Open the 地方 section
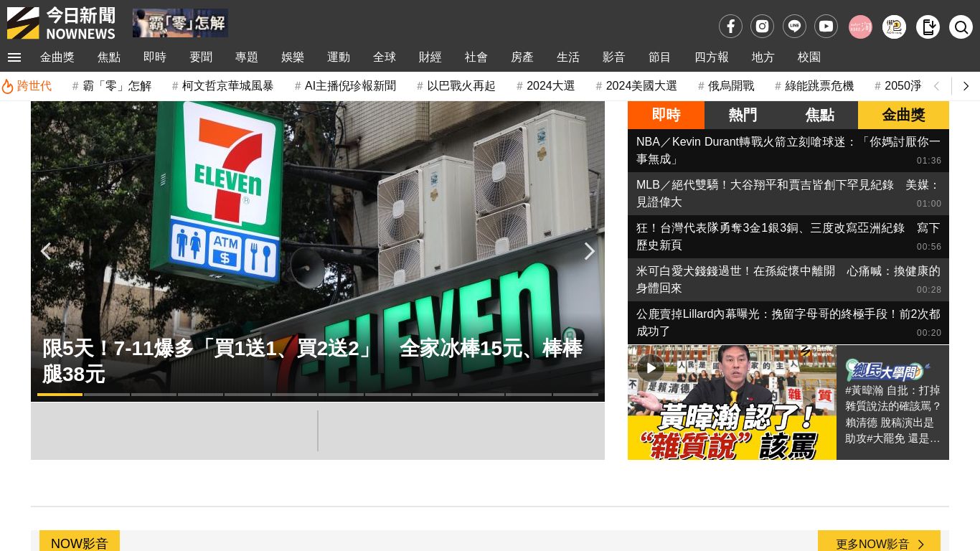This screenshot has height=551, width=980. [x=763, y=57]
